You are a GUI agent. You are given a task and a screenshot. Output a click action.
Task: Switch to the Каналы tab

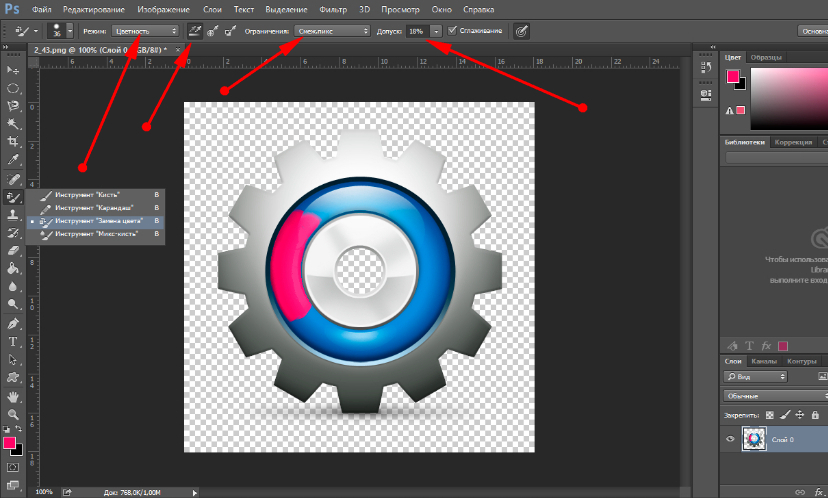(765, 361)
